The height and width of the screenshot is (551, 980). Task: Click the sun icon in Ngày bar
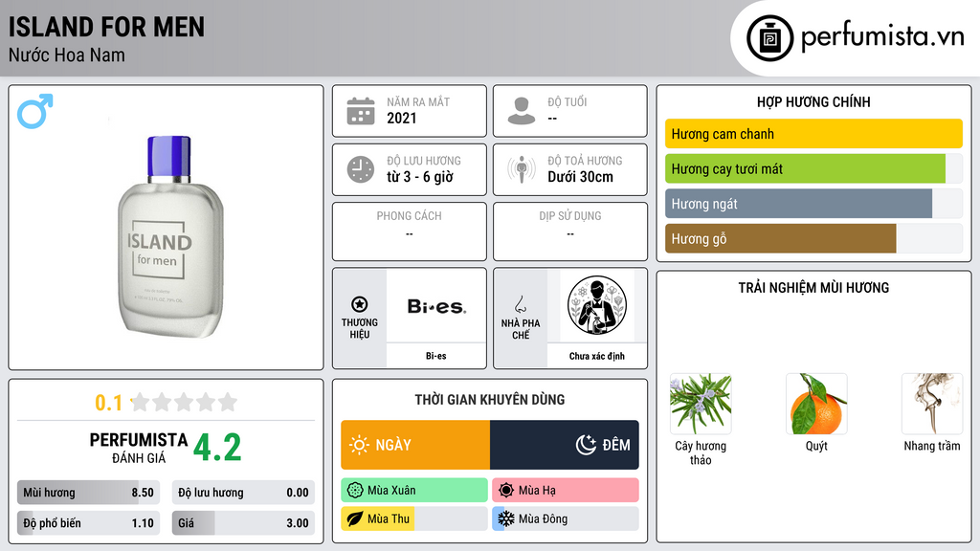pos(360,445)
